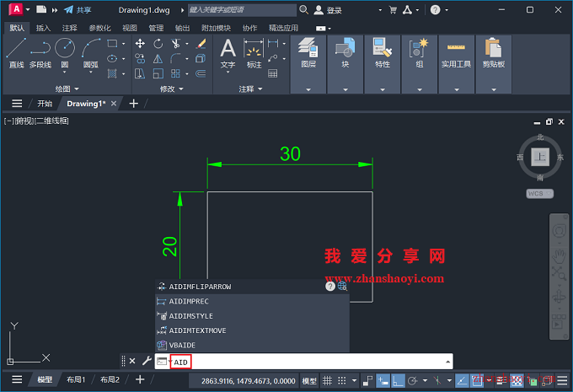
Task: Toggle drawing grid display in status bar
Action: click(327, 381)
